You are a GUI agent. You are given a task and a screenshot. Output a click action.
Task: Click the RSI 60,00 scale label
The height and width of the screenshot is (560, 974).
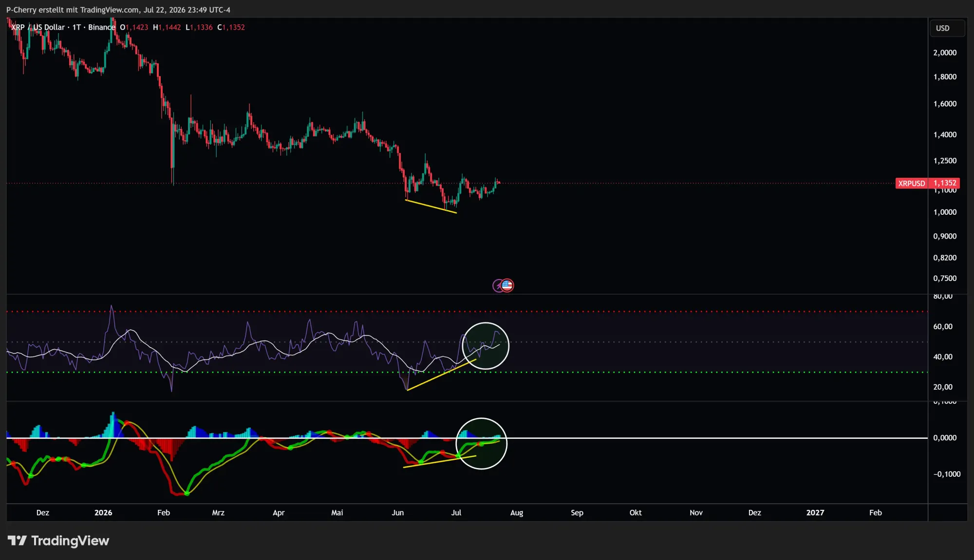coord(943,327)
